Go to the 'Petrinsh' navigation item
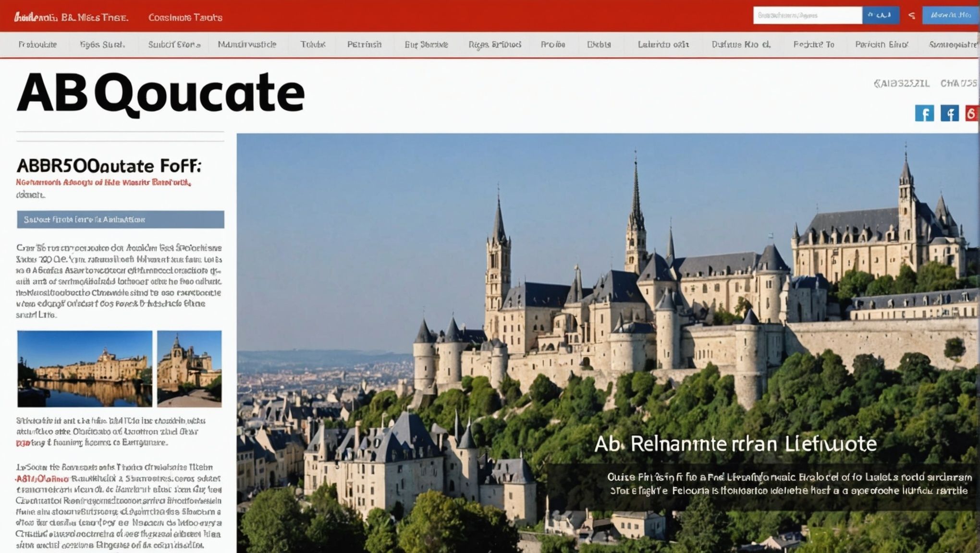 [x=364, y=45]
